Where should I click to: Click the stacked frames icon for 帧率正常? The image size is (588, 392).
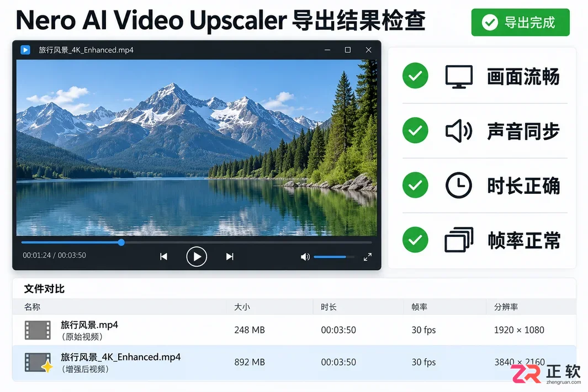click(x=459, y=240)
